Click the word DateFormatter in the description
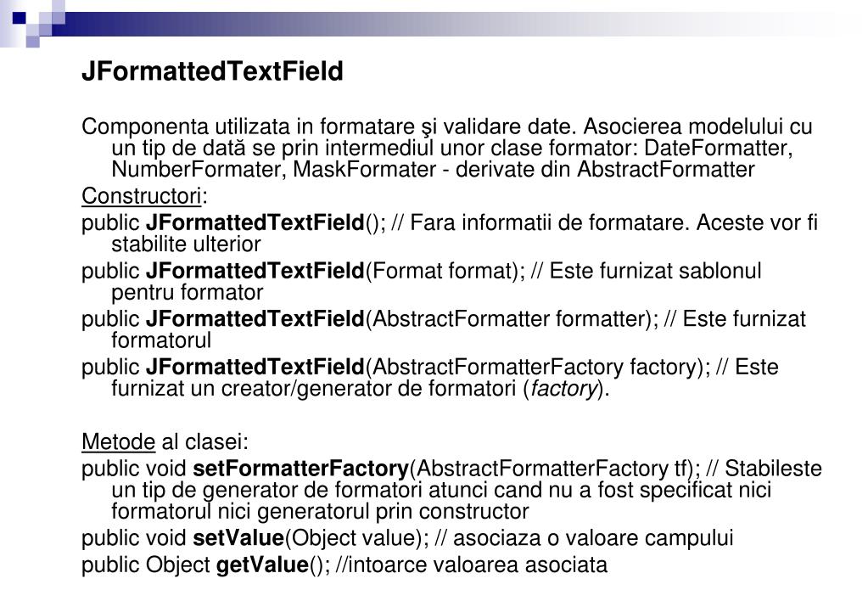 tap(719, 149)
